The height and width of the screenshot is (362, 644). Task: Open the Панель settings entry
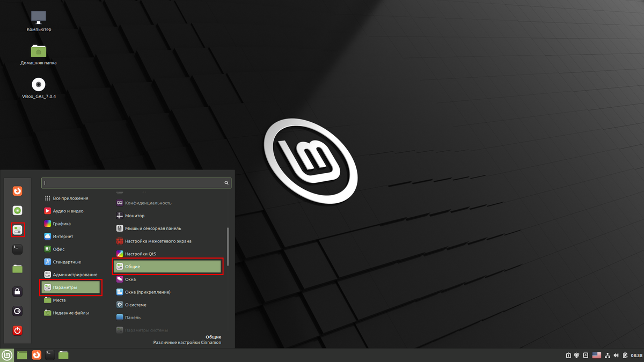coord(168,317)
